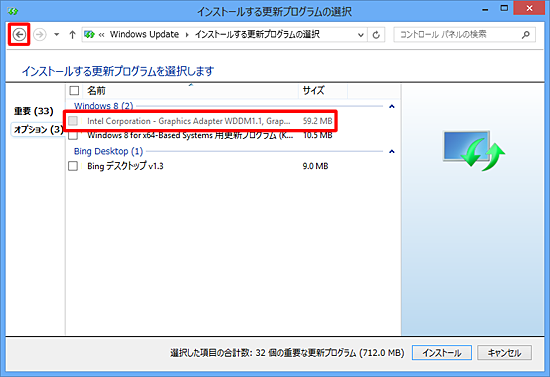Viewport: 550px width, 377px height.
Task: Maximize the window
Action: pyautogui.click(x=504, y=8)
